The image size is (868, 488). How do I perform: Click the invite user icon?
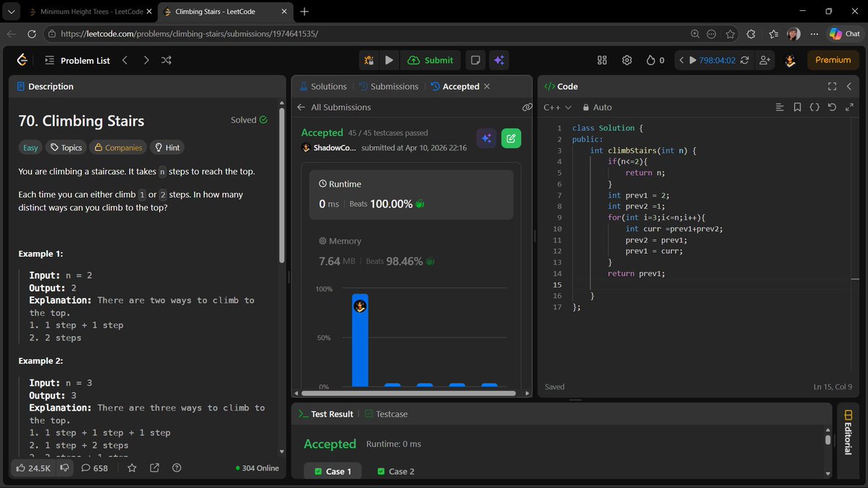point(765,60)
